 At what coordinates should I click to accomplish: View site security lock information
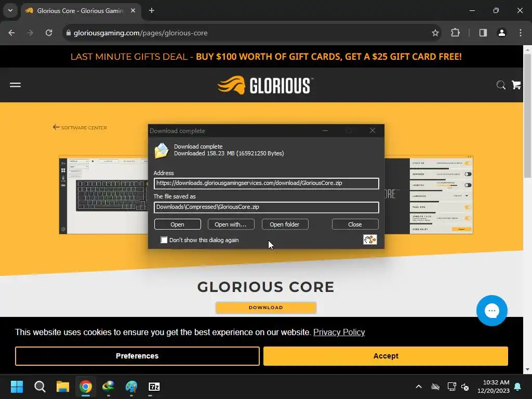[69, 33]
